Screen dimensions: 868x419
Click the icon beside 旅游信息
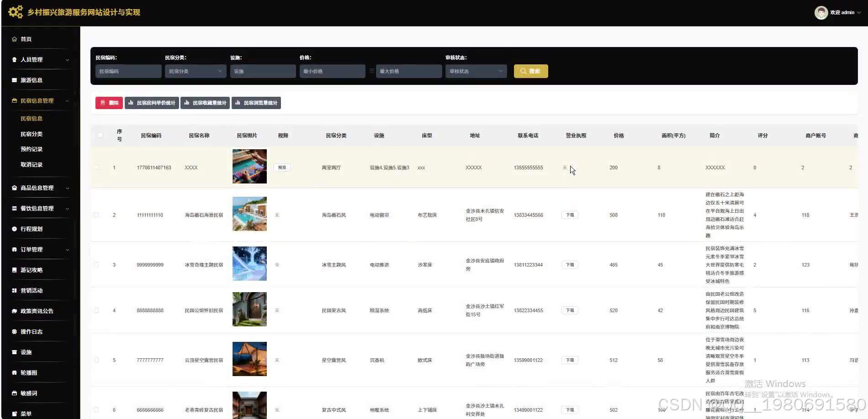(x=14, y=80)
